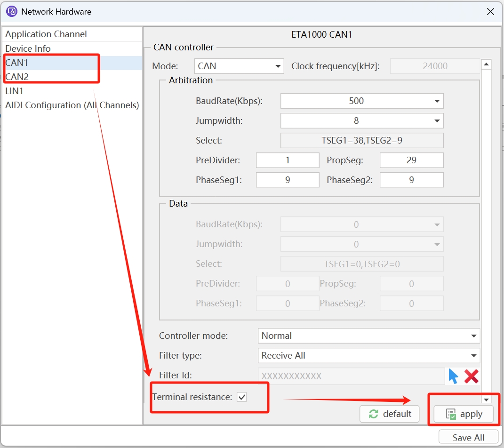
Task: Close the Network Hardware window
Action: tap(490, 12)
